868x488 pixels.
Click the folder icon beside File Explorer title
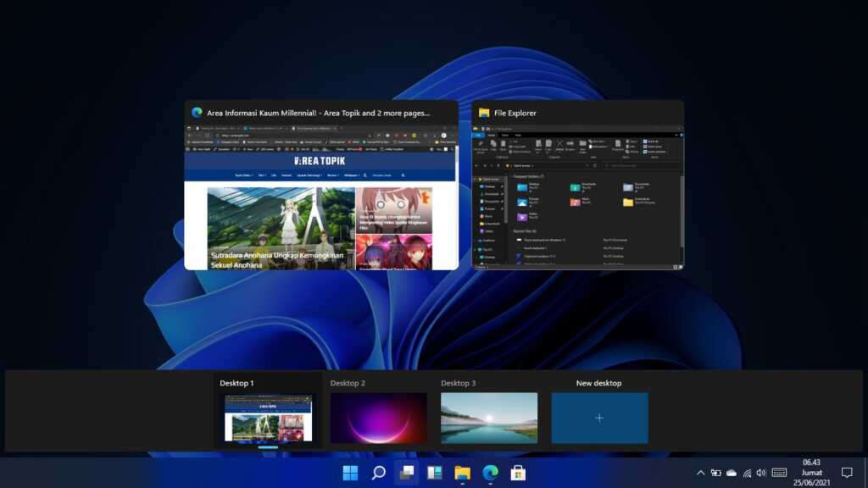click(x=484, y=113)
